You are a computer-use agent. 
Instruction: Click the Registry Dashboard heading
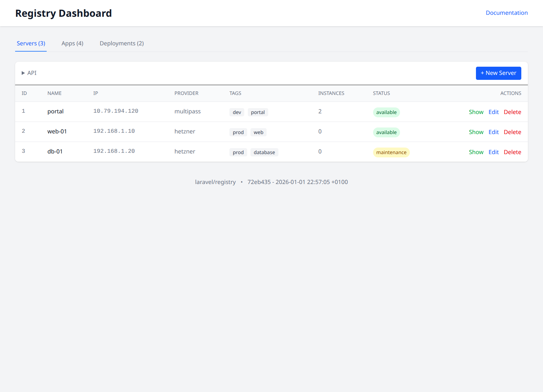tap(63, 13)
